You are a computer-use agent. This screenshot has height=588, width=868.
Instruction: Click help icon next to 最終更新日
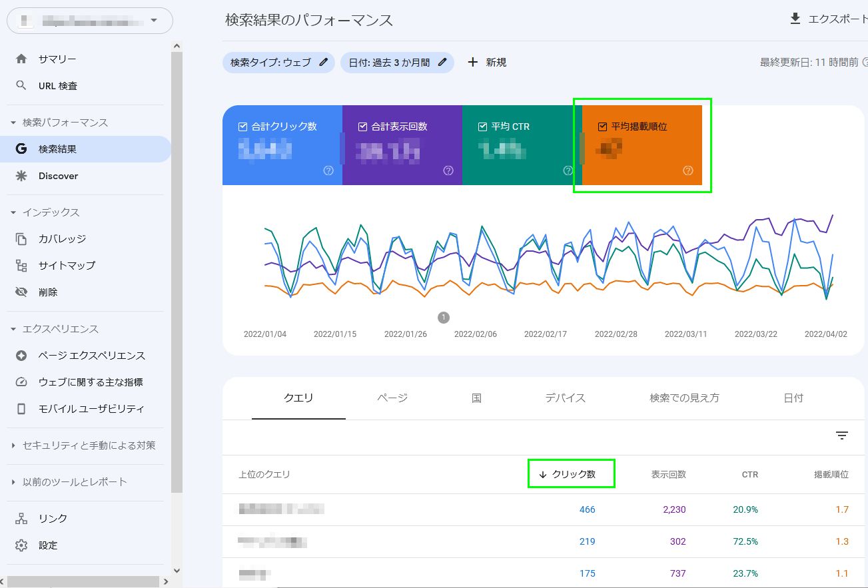click(x=865, y=62)
